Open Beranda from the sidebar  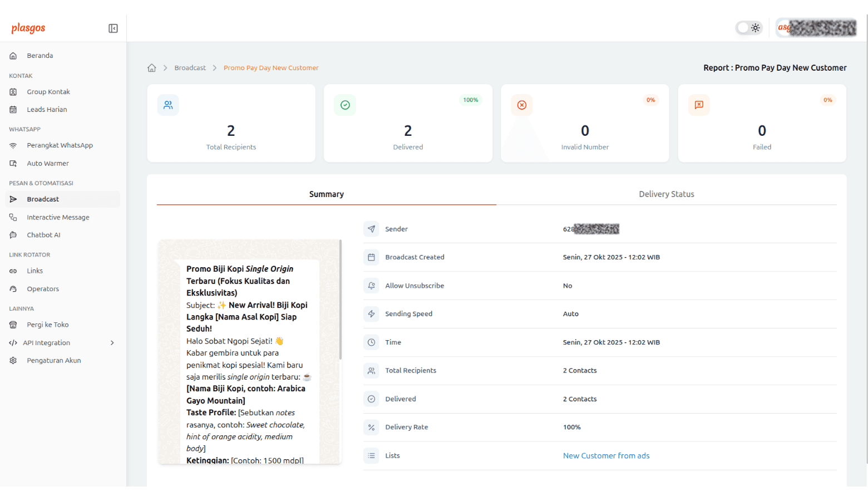(40, 56)
